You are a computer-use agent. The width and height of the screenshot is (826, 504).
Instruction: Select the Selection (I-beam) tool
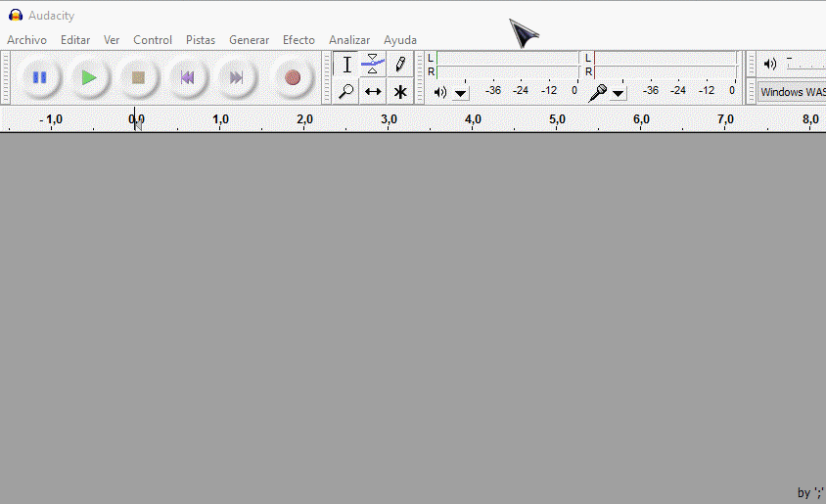coord(346,65)
